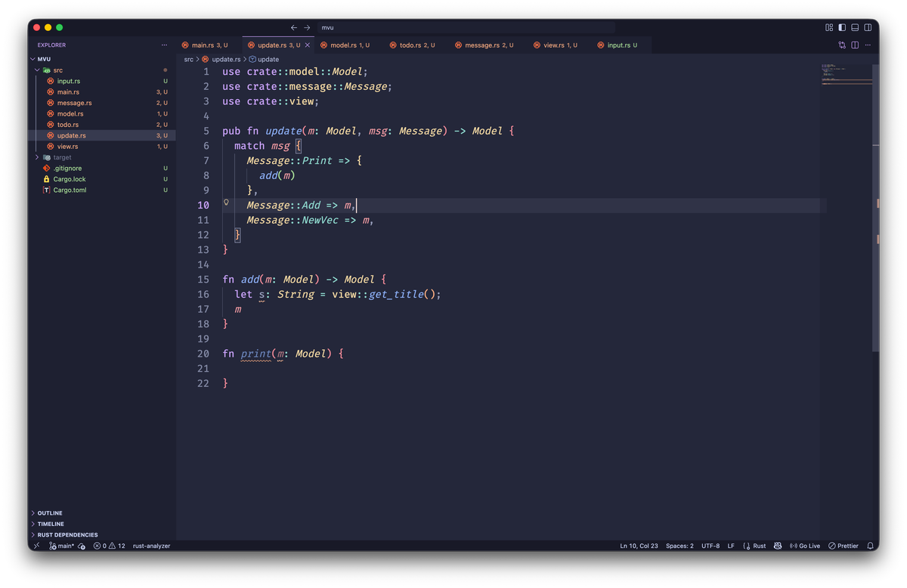
Task: Open remote window icon in status bar
Action: 36,546
